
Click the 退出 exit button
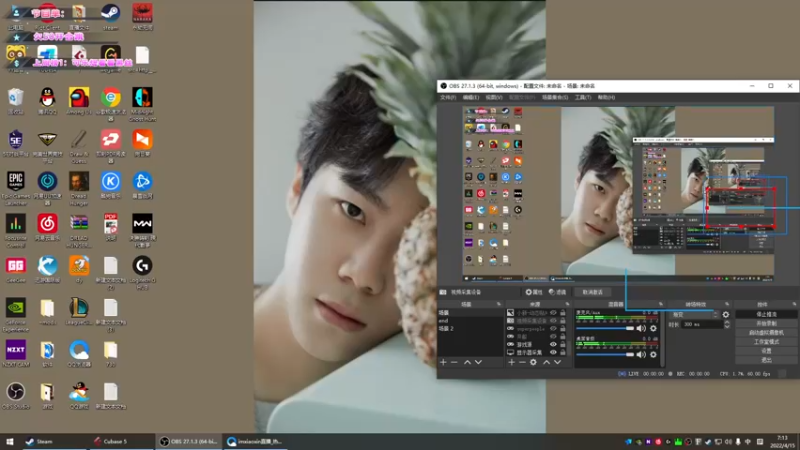coord(766,360)
